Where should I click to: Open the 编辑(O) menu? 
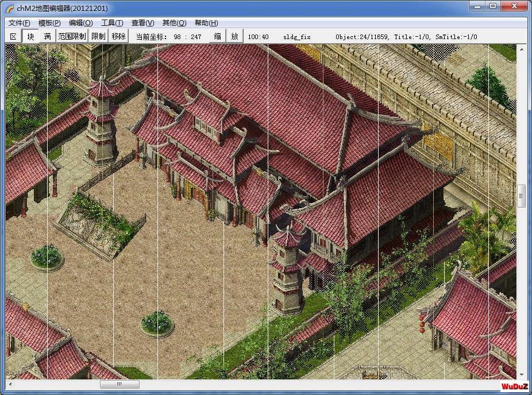click(x=81, y=23)
